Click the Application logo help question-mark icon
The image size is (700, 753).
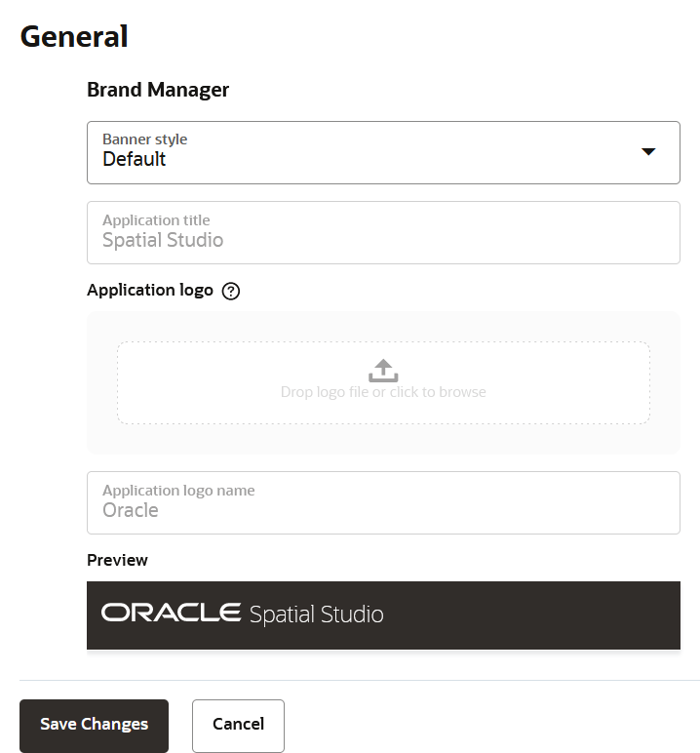tap(231, 291)
